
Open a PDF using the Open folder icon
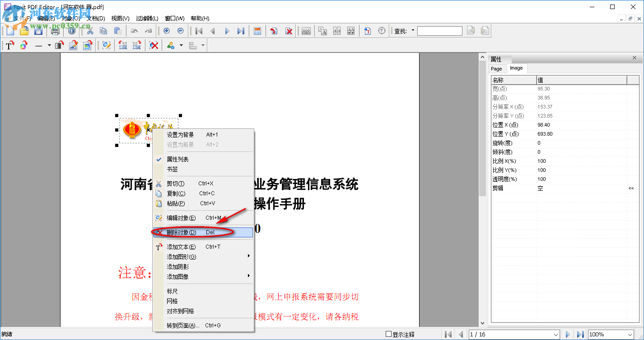24,31
